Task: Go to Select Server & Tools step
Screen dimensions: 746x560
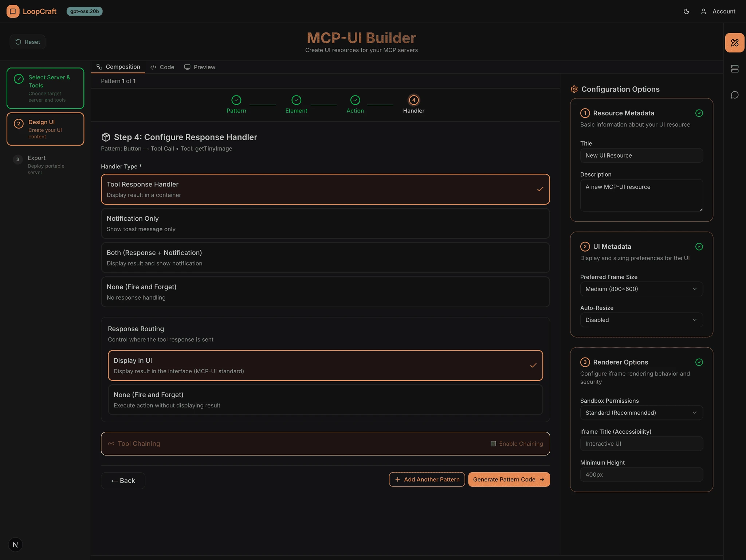Action: (45, 88)
